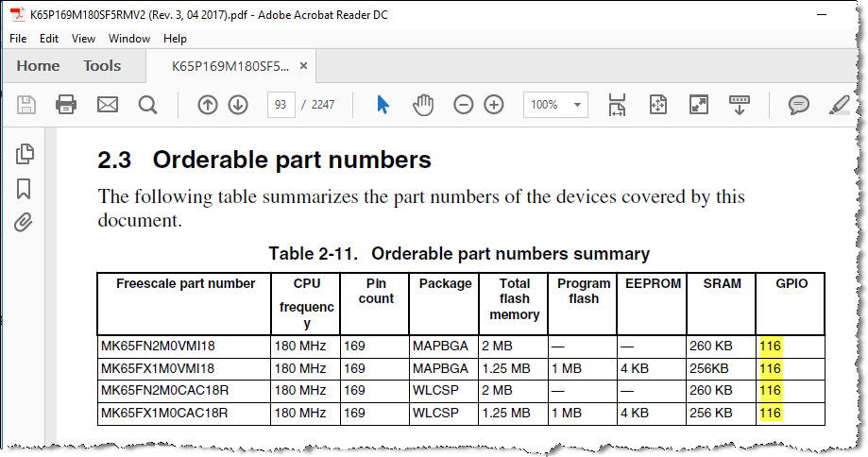Click the Print file icon

point(66,105)
